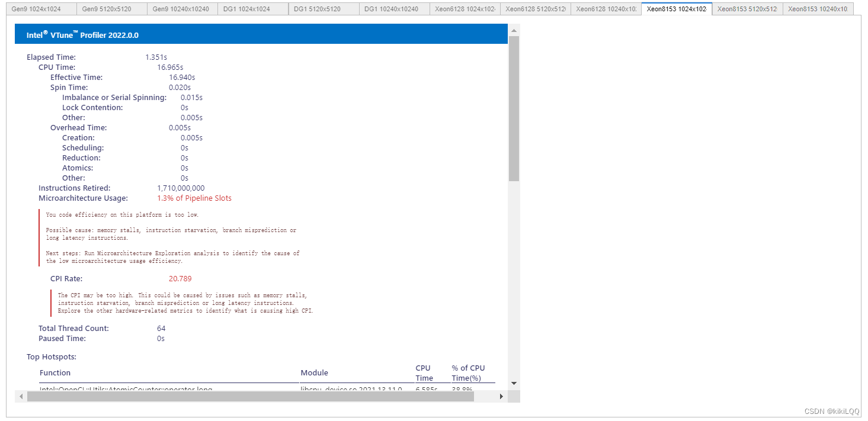This screenshot has height=421, width=868.
Task: Click the Paused Time label
Action: 62,339
